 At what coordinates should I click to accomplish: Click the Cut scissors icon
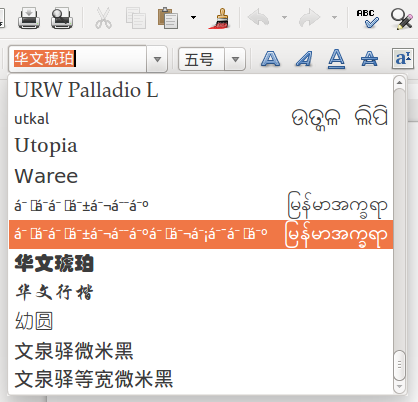[x=103, y=18]
